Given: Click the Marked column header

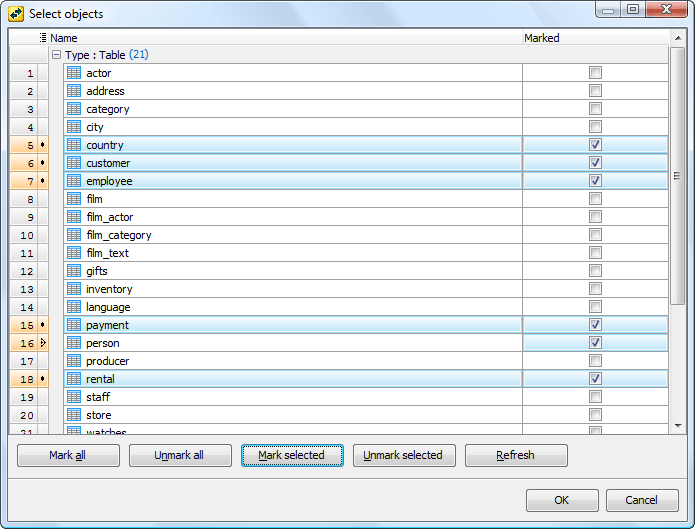Looking at the screenshot, I should click(594, 38).
